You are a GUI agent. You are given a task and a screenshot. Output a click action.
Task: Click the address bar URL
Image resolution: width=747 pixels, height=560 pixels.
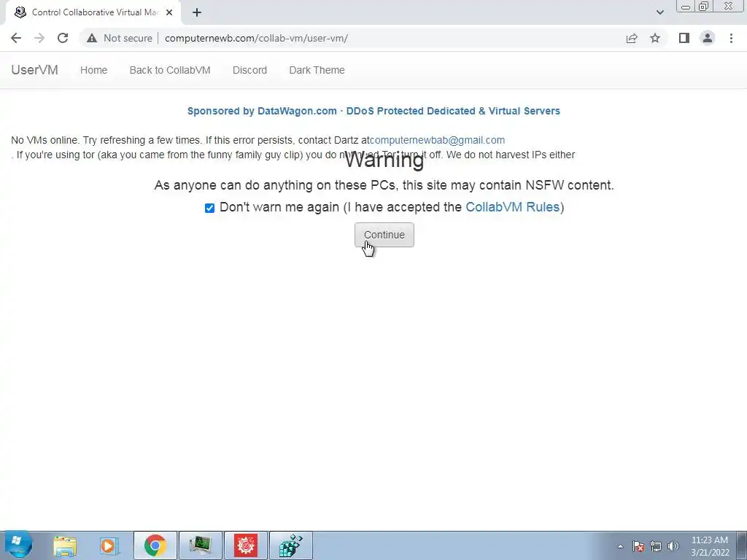click(x=256, y=38)
